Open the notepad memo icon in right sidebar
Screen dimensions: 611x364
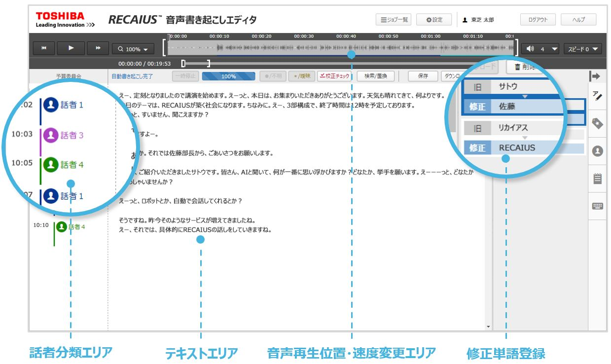[597, 179]
